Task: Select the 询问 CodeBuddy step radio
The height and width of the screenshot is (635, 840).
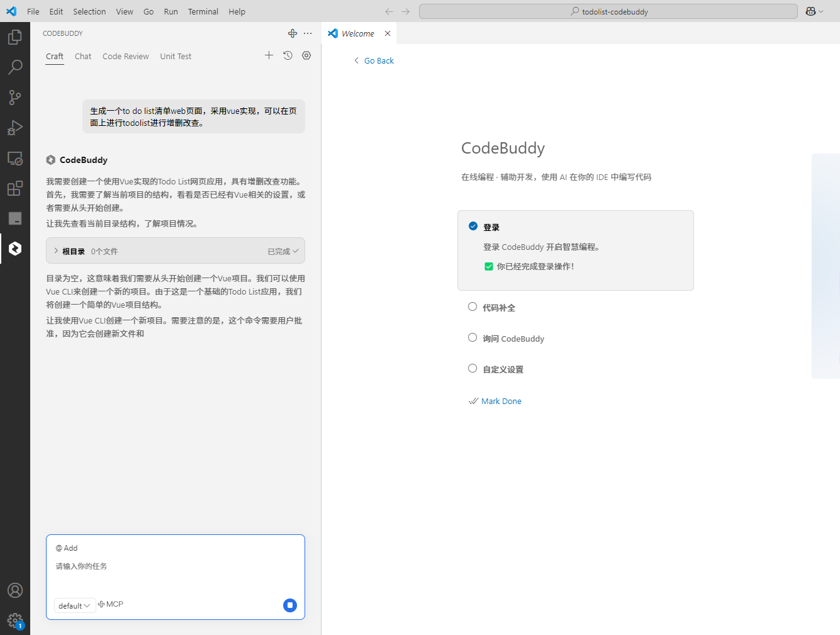Action: click(x=473, y=337)
